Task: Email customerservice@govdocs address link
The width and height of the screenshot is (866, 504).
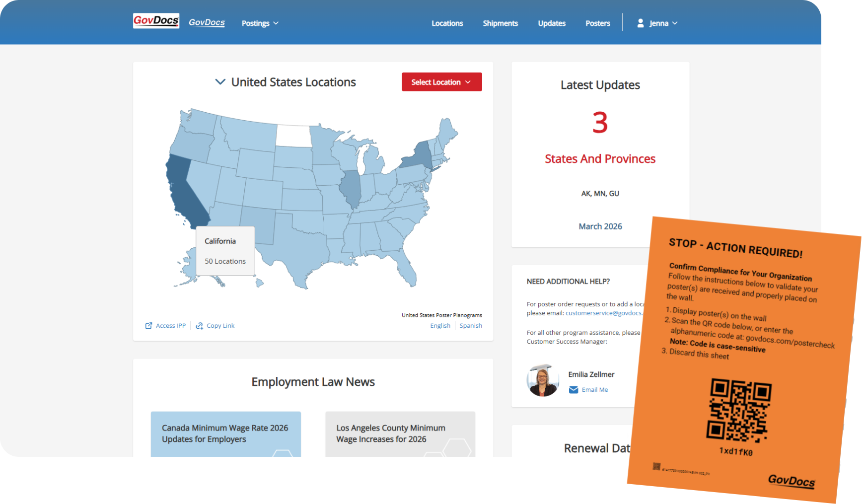Action: tap(604, 313)
